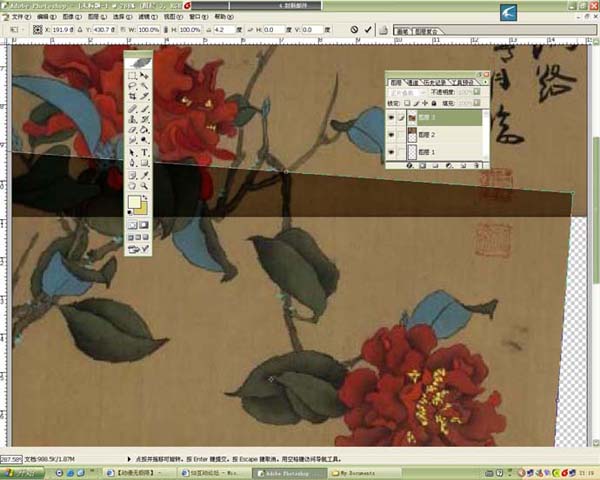This screenshot has height=480, width=600.
Task: Select the Dodge tool
Action: coord(144,140)
